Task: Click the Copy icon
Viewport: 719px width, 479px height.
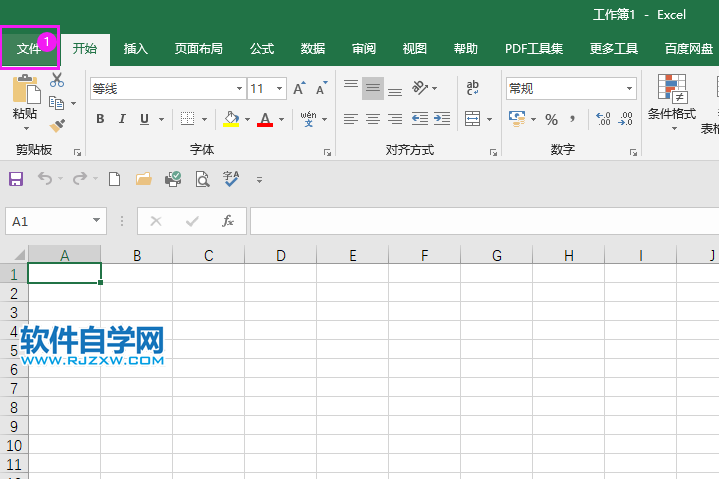Action: (56, 103)
